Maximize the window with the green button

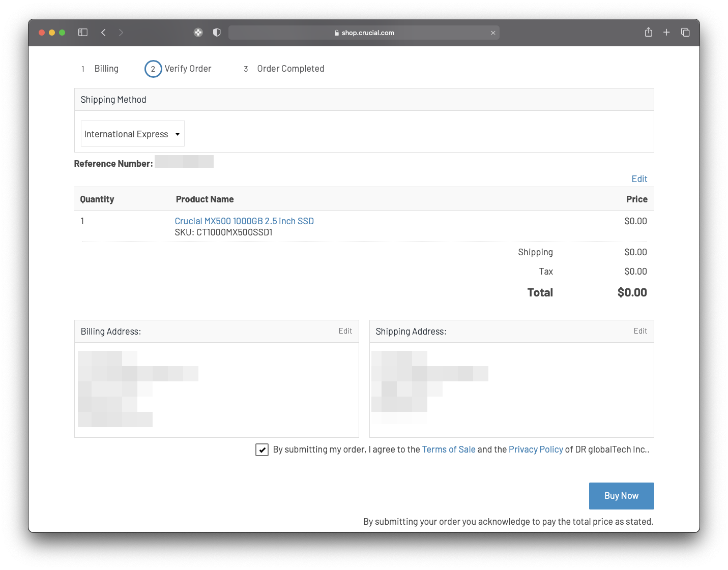coord(62,33)
